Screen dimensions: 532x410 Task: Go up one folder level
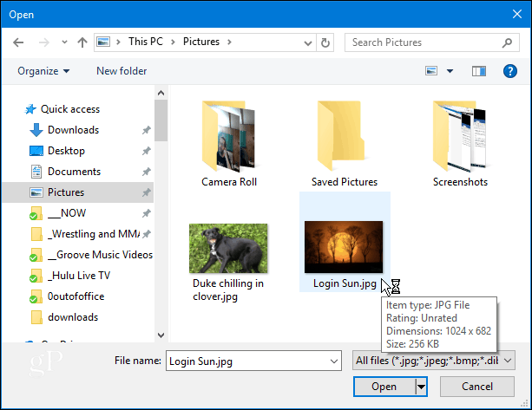click(x=82, y=42)
